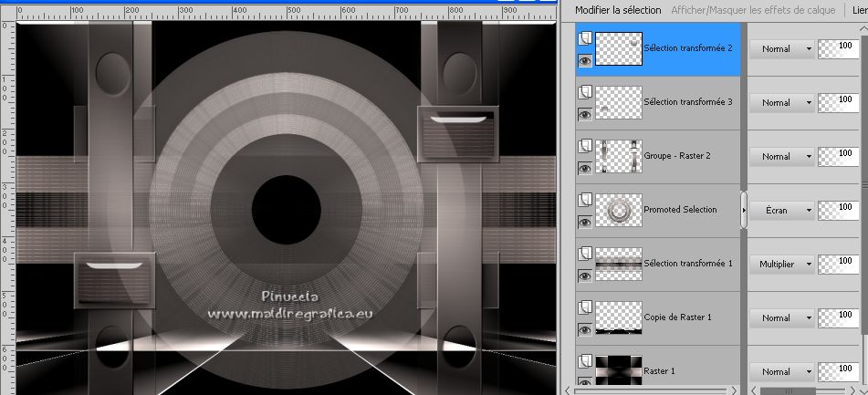Click opacity field of Sélection transformée 1 layer
Image resolution: width=868 pixels, height=395 pixels.
point(838,264)
